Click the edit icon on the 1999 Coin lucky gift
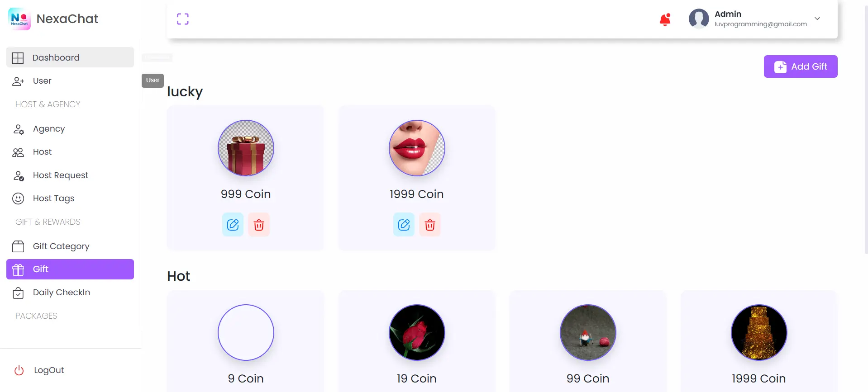Image resolution: width=868 pixels, height=392 pixels. click(x=403, y=224)
